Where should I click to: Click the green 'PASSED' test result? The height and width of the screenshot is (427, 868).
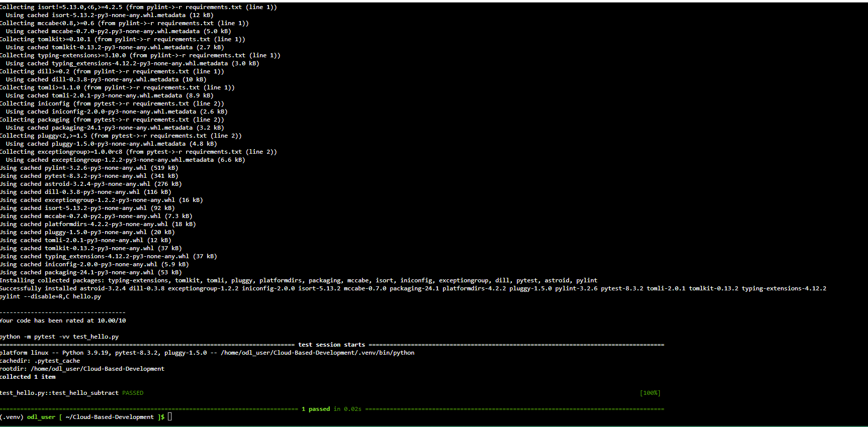point(133,393)
